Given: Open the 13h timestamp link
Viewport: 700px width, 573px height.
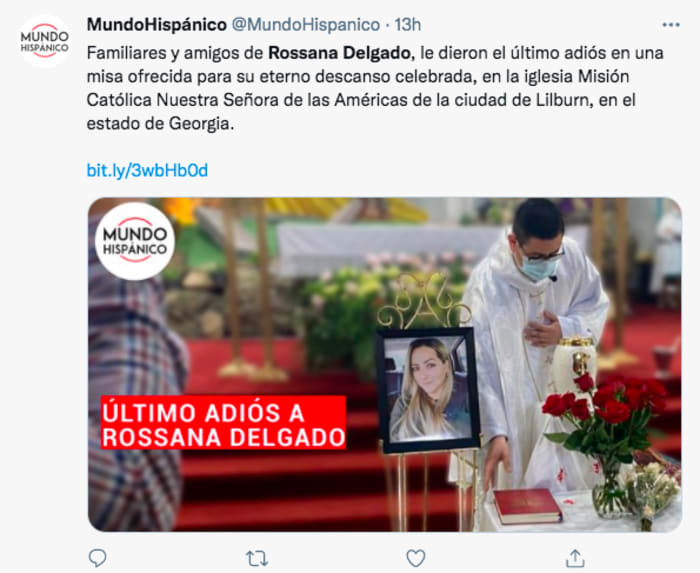Looking at the screenshot, I should [x=408, y=25].
